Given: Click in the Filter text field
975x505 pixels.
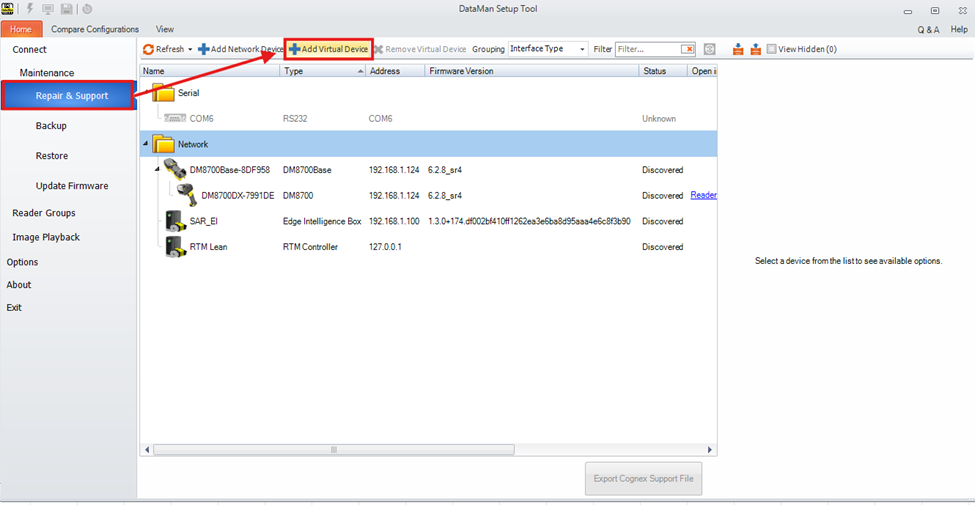Looking at the screenshot, I should point(648,49).
